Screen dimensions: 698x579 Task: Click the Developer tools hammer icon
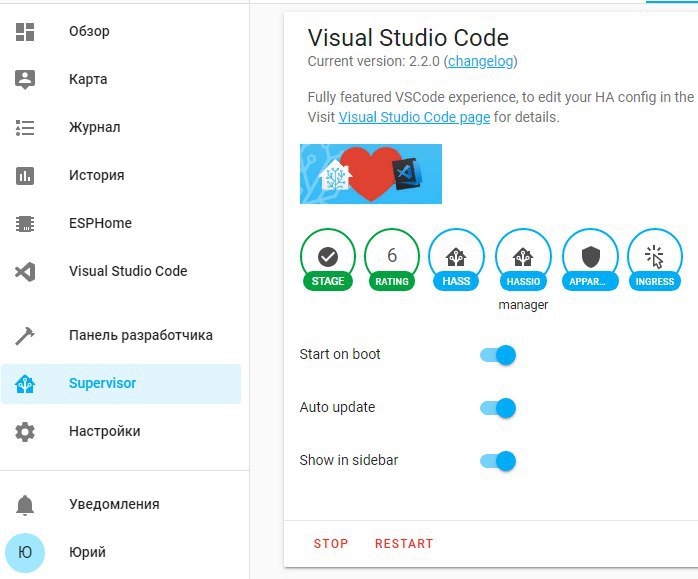(x=25, y=336)
